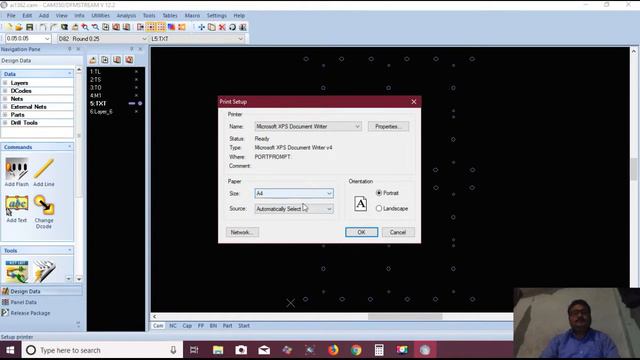Toggle visibility of layer 2:TS
This screenshot has width=640, height=360.
point(136,80)
